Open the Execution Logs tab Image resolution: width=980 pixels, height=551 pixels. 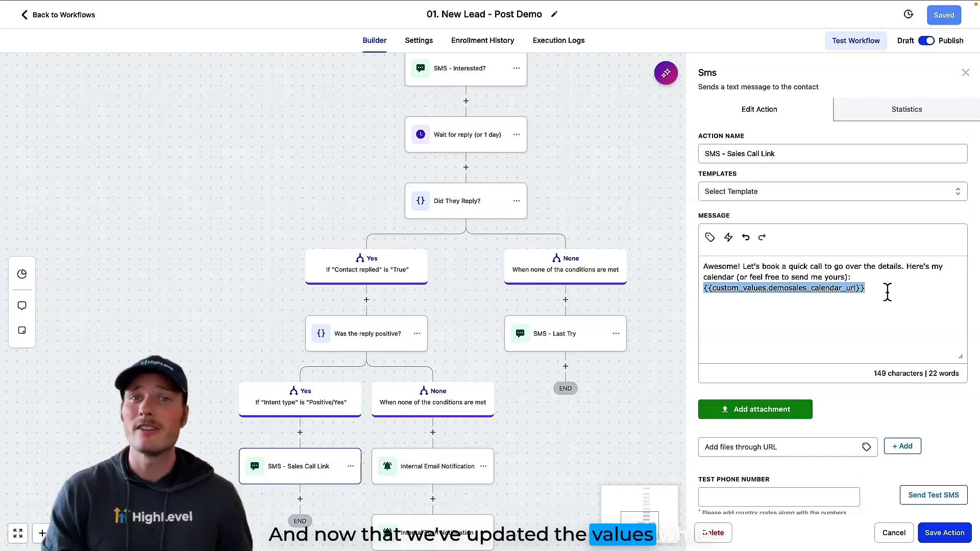click(558, 40)
